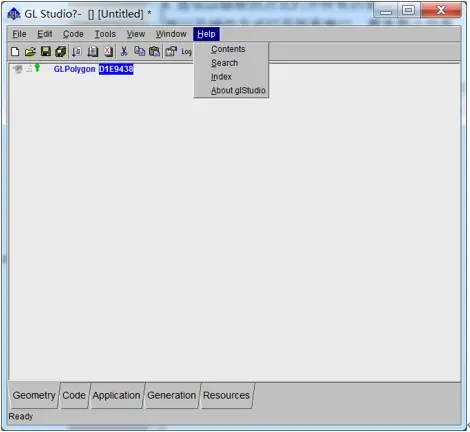Switch to the Application tab

[x=116, y=395]
